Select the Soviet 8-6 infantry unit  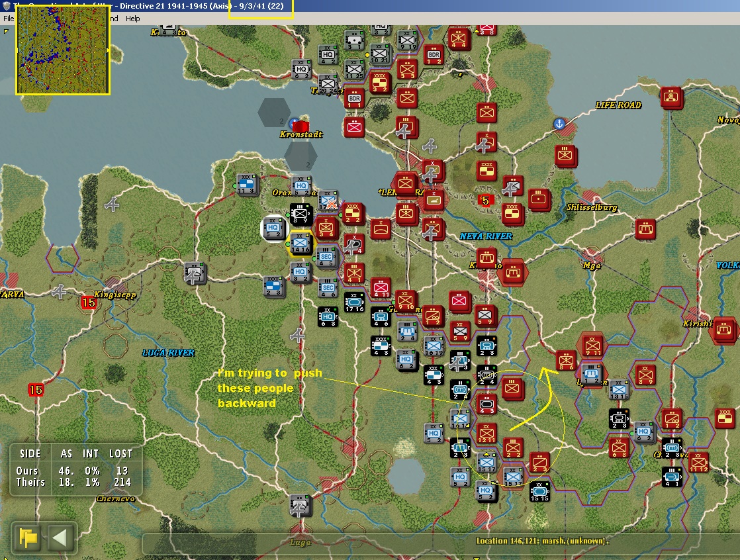[x=566, y=360]
